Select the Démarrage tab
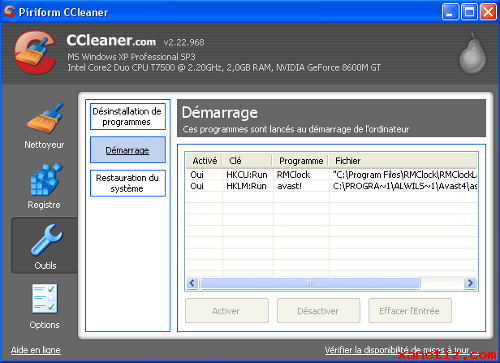500x363 pixels. (x=128, y=150)
